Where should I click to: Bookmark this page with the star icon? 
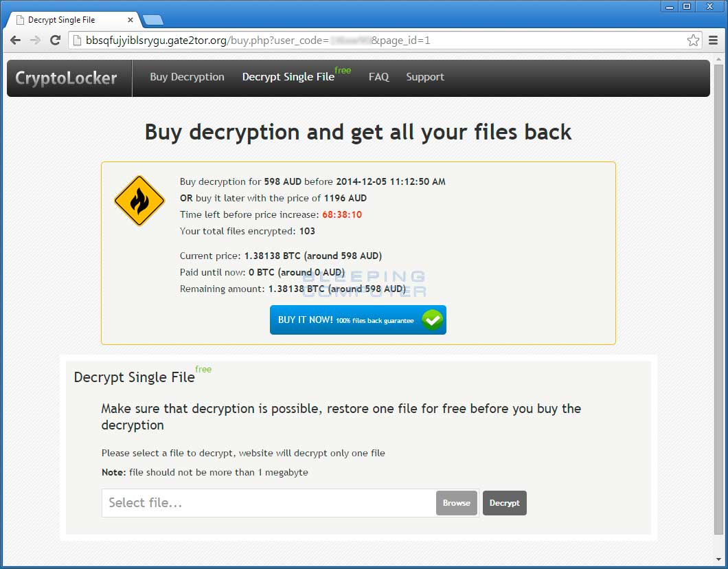(693, 41)
